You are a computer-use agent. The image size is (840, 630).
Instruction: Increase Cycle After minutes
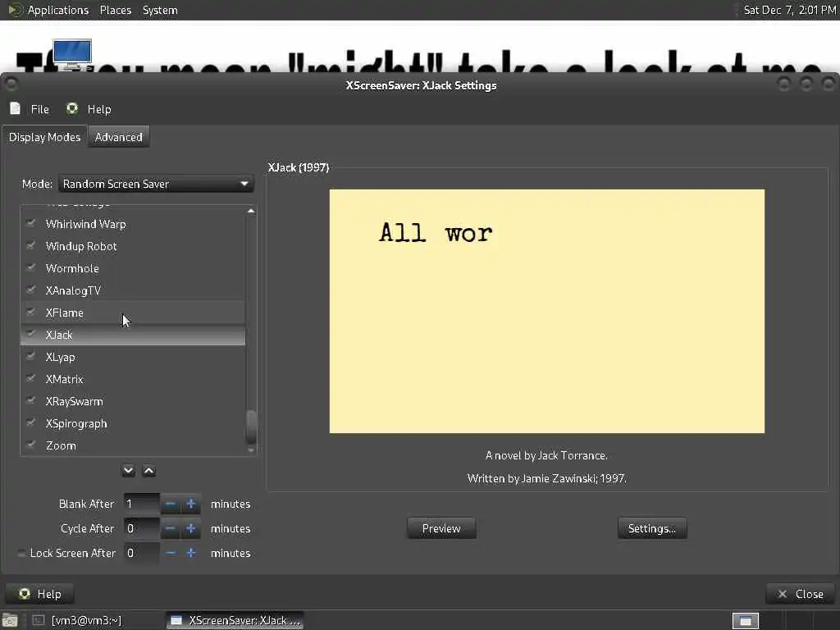190,528
